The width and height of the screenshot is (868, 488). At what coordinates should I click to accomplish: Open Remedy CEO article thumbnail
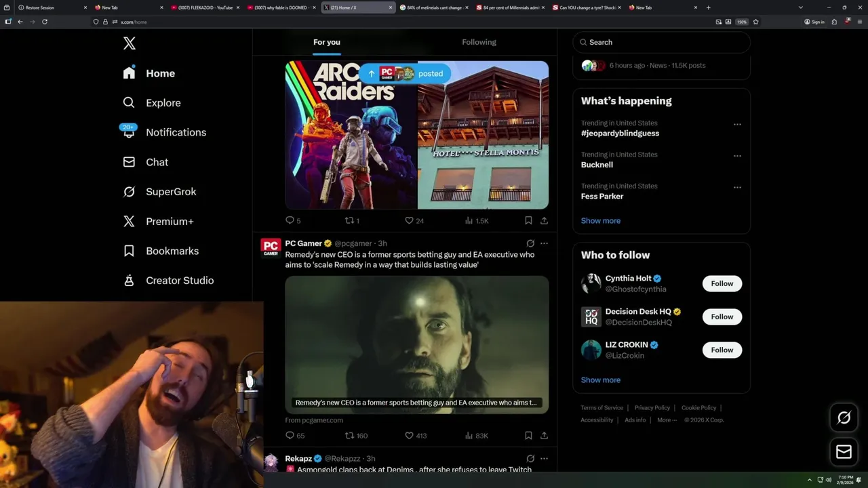pyautogui.click(x=417, y=344)
